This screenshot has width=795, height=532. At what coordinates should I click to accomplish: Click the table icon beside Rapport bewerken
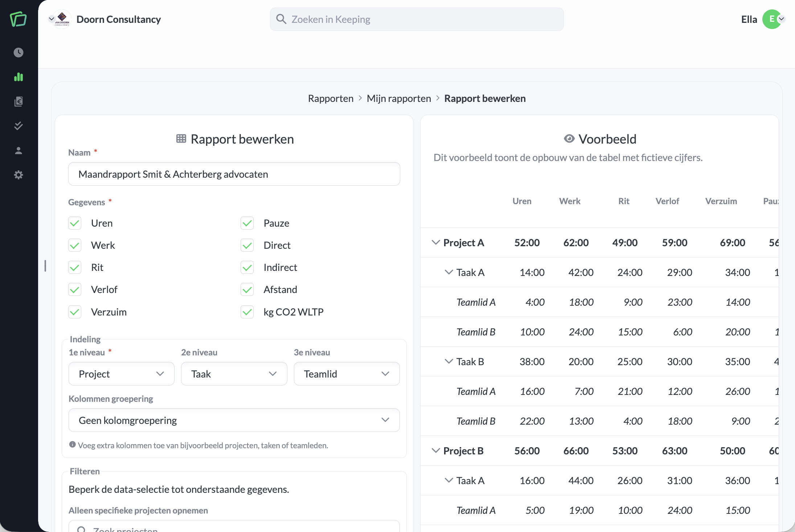click(x=181, y=139)
